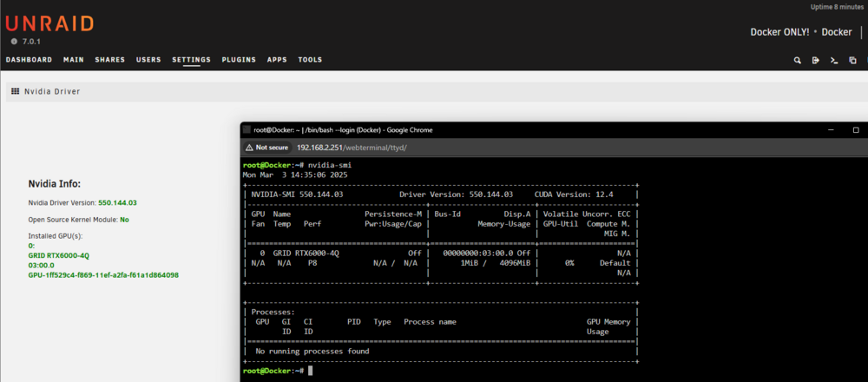Click the terminal prompt cursor area
Viewport: 868px width, 382px height.
coord(310,371)
